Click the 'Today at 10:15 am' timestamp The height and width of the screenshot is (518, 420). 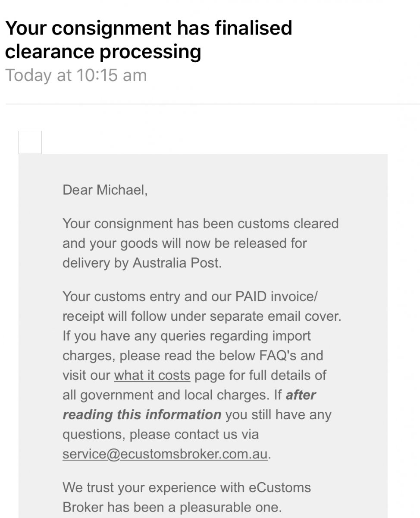click(76, 75)
